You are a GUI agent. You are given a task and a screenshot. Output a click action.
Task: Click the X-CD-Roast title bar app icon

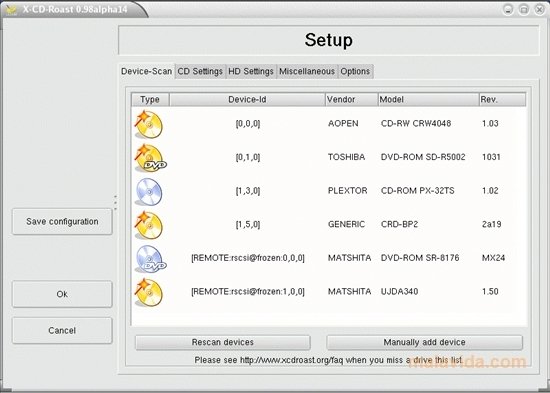tap(12, 9)
